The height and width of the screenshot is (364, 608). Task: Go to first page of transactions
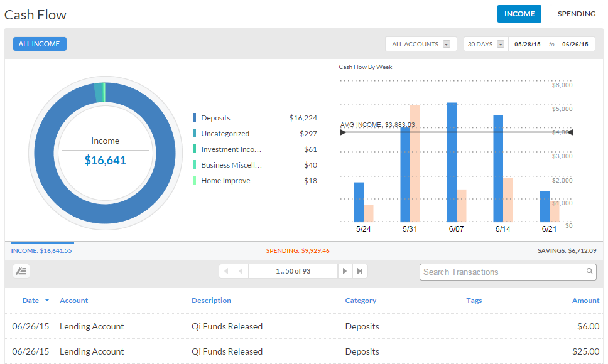(226, 271)
